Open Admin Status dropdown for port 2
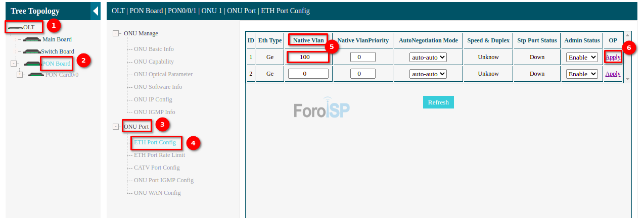The width and height of the screenshot is (644, 218). point(582,74)
